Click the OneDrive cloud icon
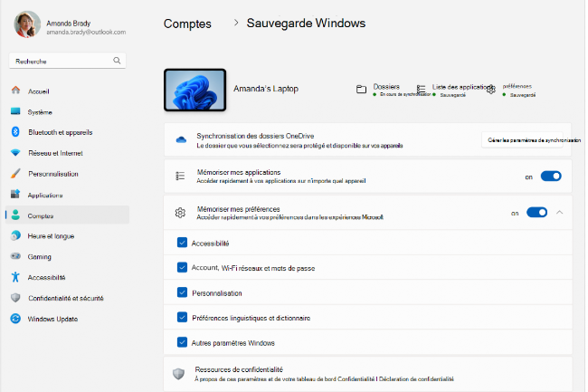The width and height of the screenshot is (588, 392). pos(181,139)
